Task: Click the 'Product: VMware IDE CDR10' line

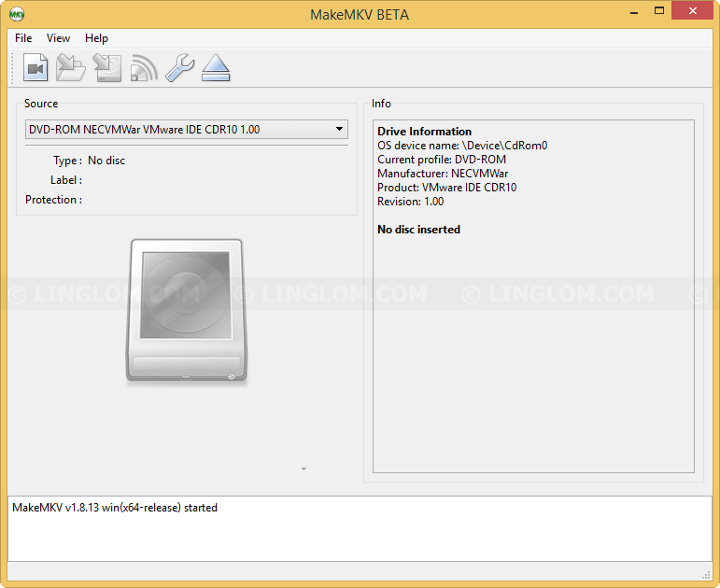Action: (446, 188)
